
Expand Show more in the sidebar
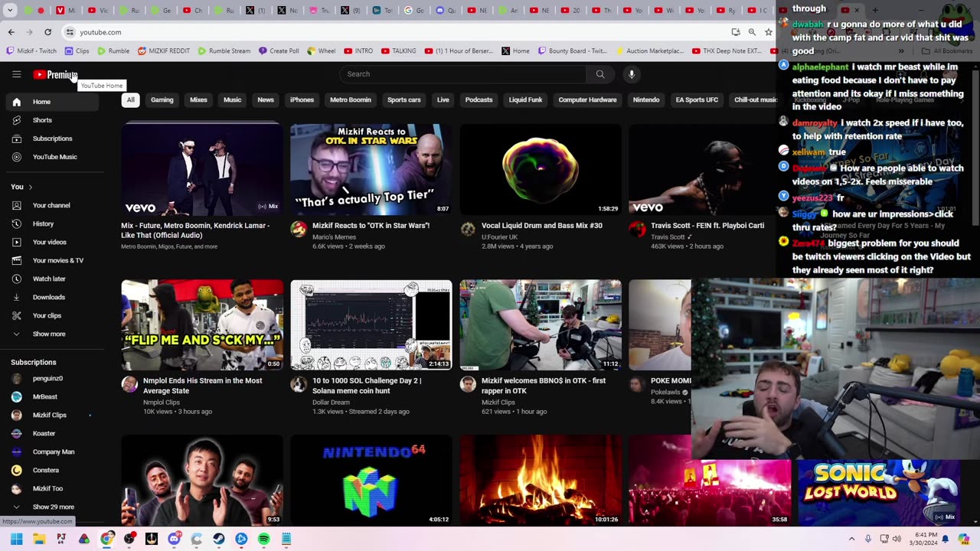point(49,334)
